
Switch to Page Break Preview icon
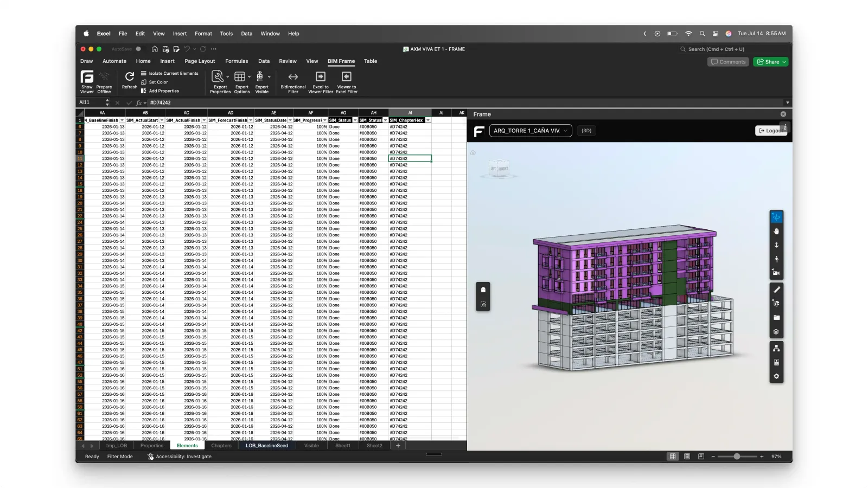pyautogui.click(x=701, y=457)
